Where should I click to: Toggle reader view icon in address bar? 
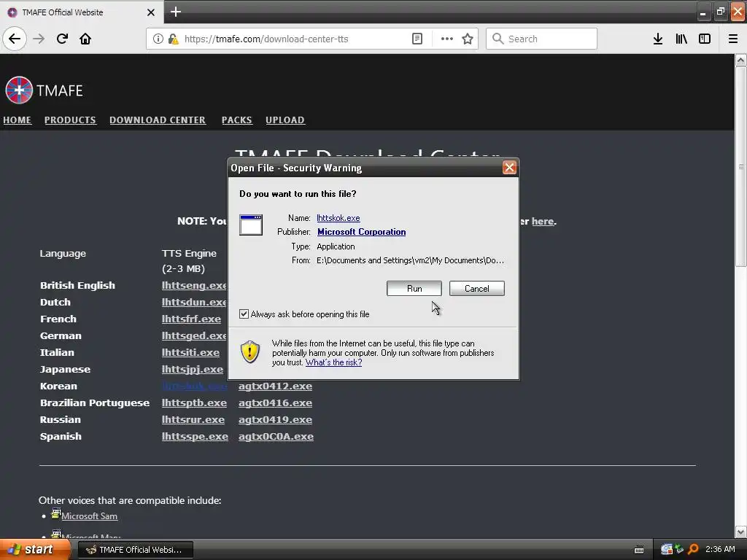[x=417, y=39]
